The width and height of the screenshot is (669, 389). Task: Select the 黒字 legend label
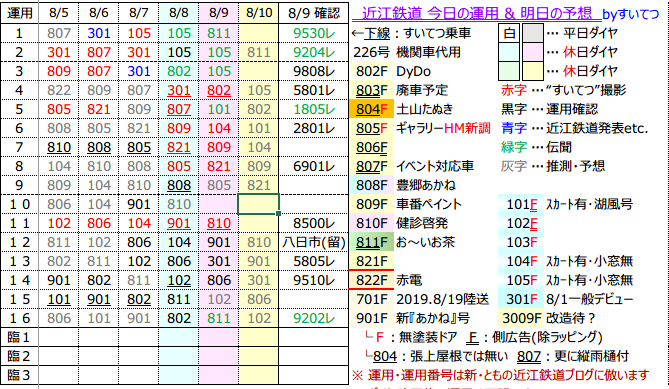click(x=514, y=109)
